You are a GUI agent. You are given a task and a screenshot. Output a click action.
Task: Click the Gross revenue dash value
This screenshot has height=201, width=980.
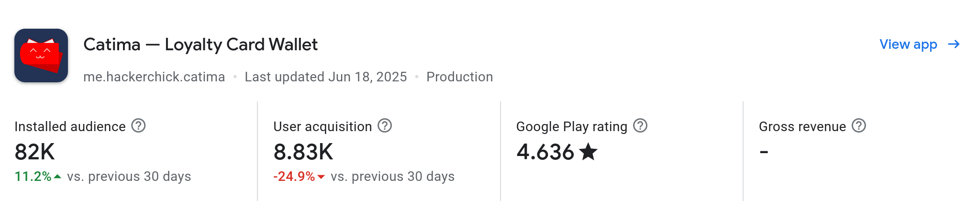tap(764, 152)
